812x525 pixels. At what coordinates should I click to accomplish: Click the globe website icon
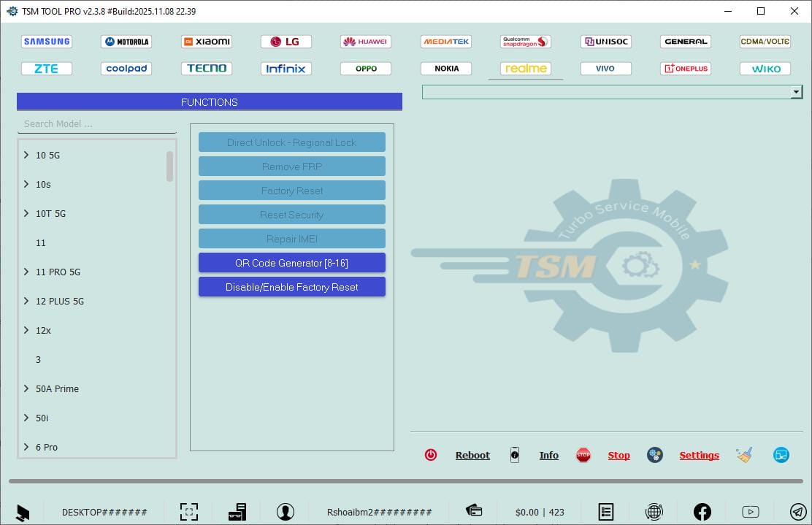pos(654,511)
